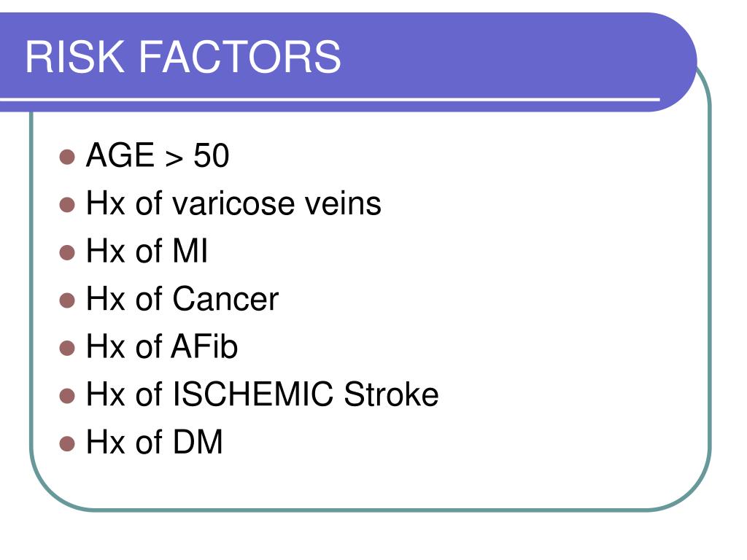Click the Hx of varicose veins line
This screenshot has width=747, height=560.
tap(233, 203)
